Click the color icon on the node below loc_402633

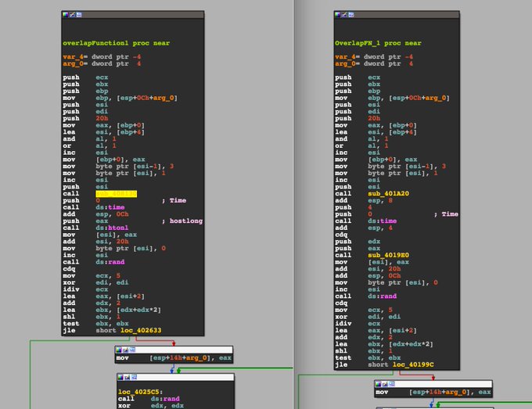[119, 350]
